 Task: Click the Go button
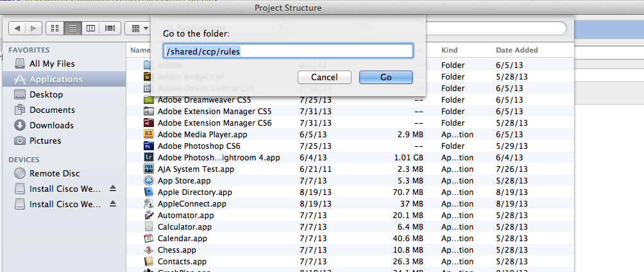[x=386, y=77]
